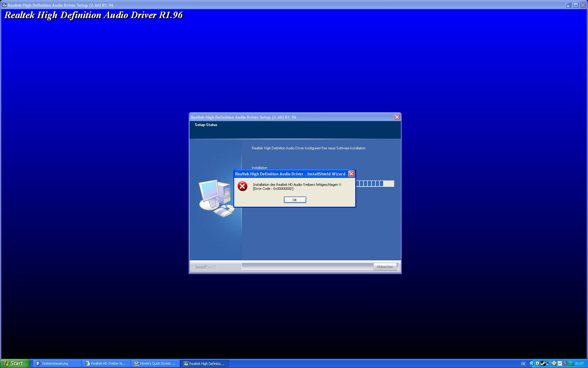
Task: Switch to Howie's Quick Screen taskbar item
Action: (x=155, y=363)
